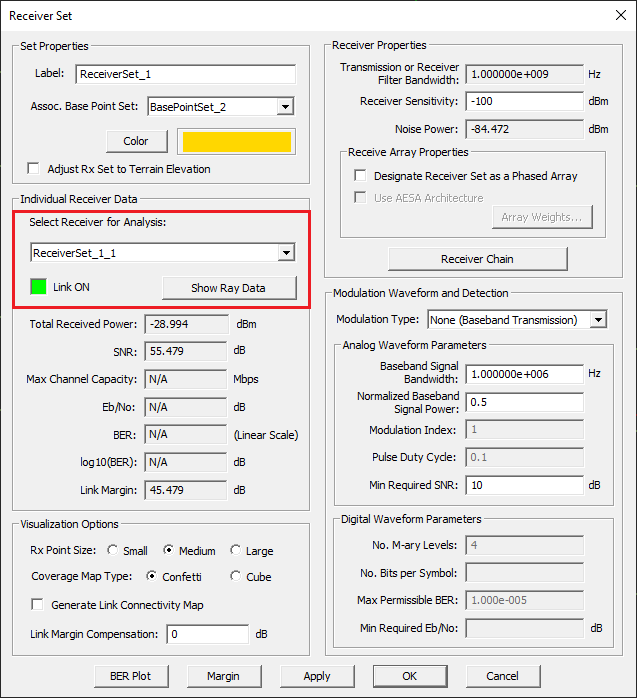This screenshot has height=698, width=637.
Task: Open the Assoc. Base Point Set dropdown
Action: [x=285, y=107]
